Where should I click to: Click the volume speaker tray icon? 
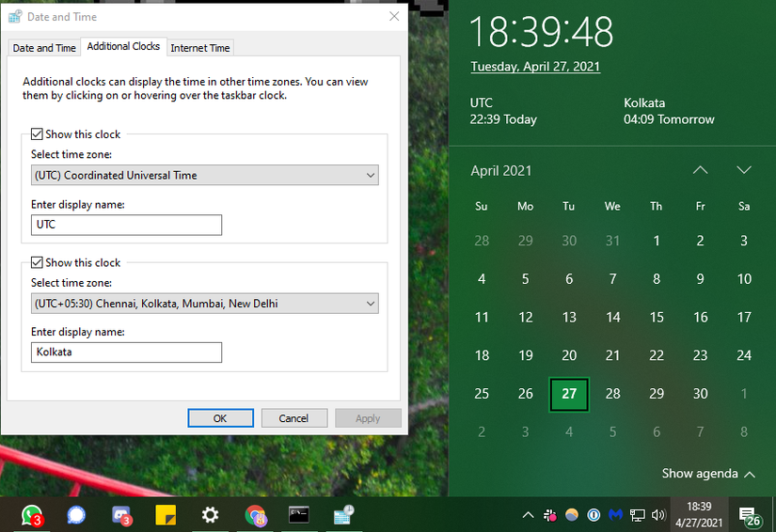658,515
